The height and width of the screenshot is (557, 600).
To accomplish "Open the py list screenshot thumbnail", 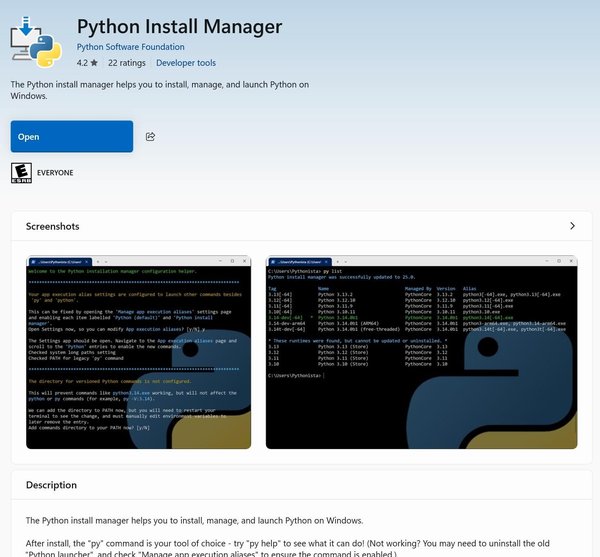I will pyautogui.click(x=421, y=352).
